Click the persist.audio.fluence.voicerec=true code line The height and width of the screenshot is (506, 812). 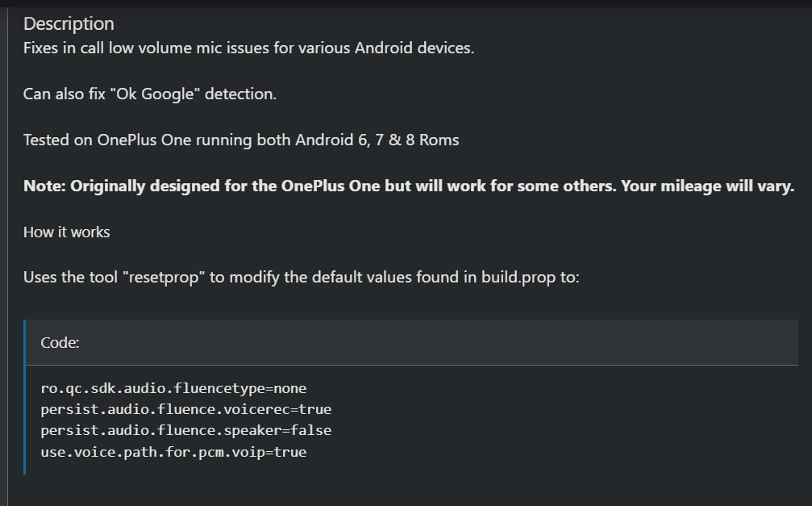(186, 410)
